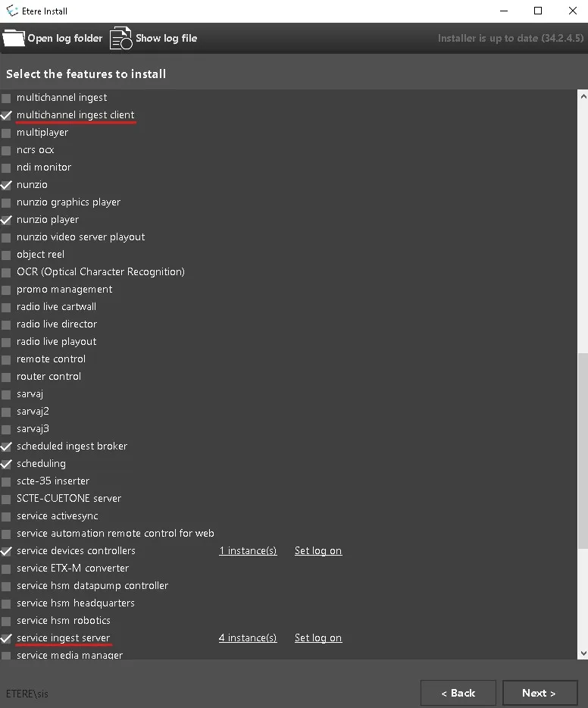The image size is (588, 708).
Task: Enable the scte-35 inserter checkbox
Action: coord(7,481)
